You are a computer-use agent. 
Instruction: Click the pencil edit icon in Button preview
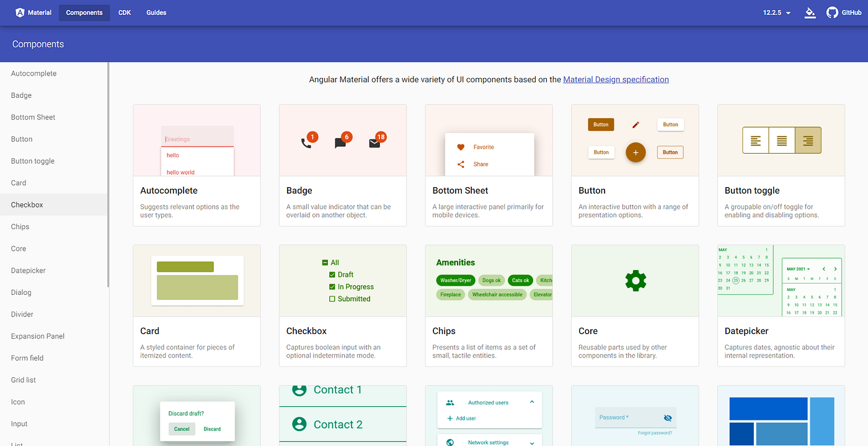[635, 125]
